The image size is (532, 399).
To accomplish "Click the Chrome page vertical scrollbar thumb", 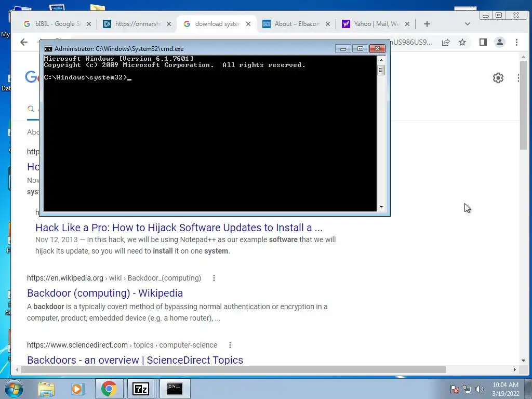I will point(523,105).
